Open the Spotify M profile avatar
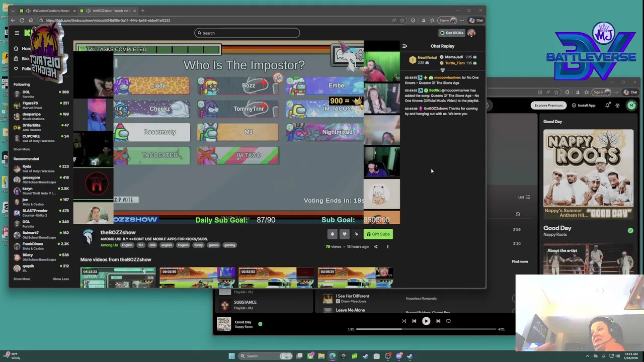Image resolution: width=644 pixels, height=362 pixels. pos(631,105)
